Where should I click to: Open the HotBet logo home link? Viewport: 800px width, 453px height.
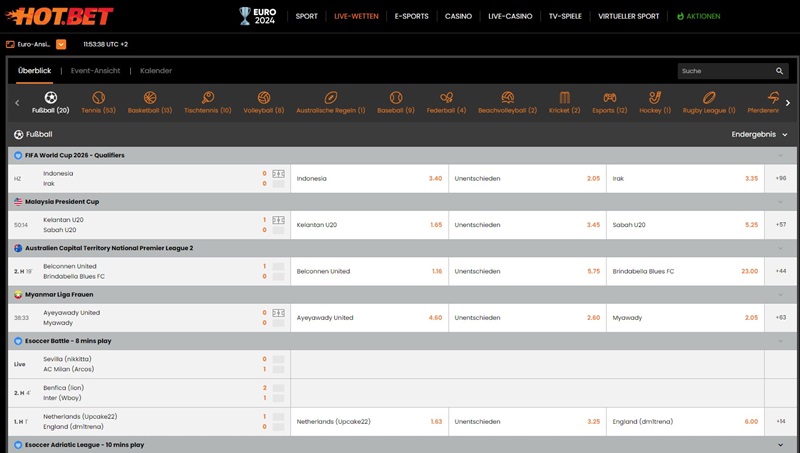tap(59, 16)
